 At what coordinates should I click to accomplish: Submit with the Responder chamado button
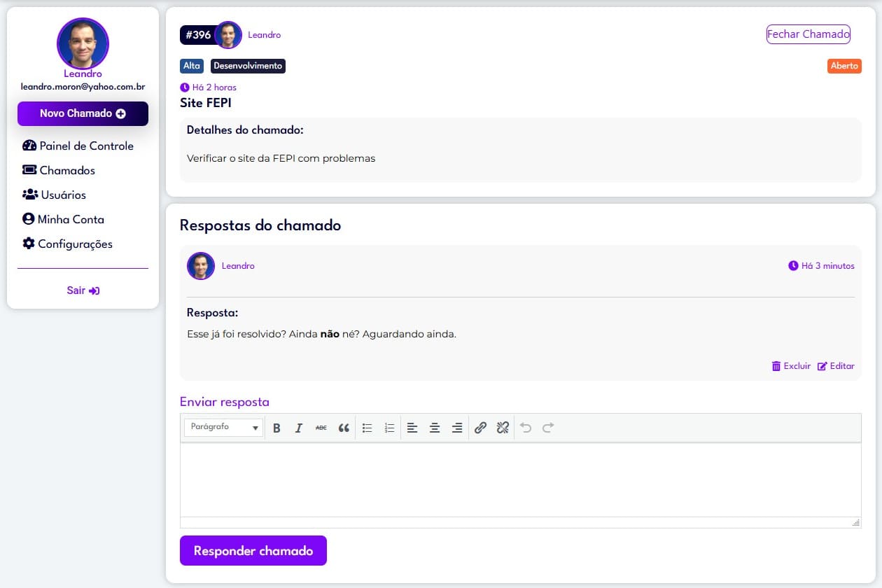point(253,551)
